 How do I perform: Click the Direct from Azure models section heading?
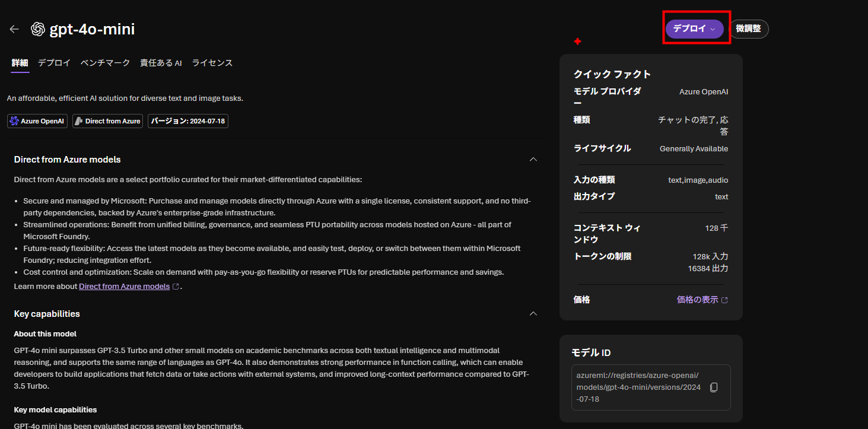[x=67, y=160]
